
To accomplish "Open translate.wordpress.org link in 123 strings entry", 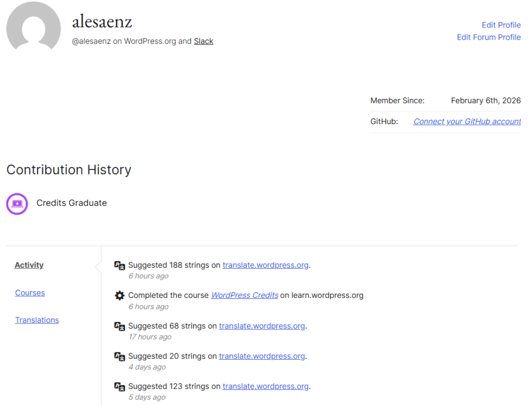I will 265,386.
